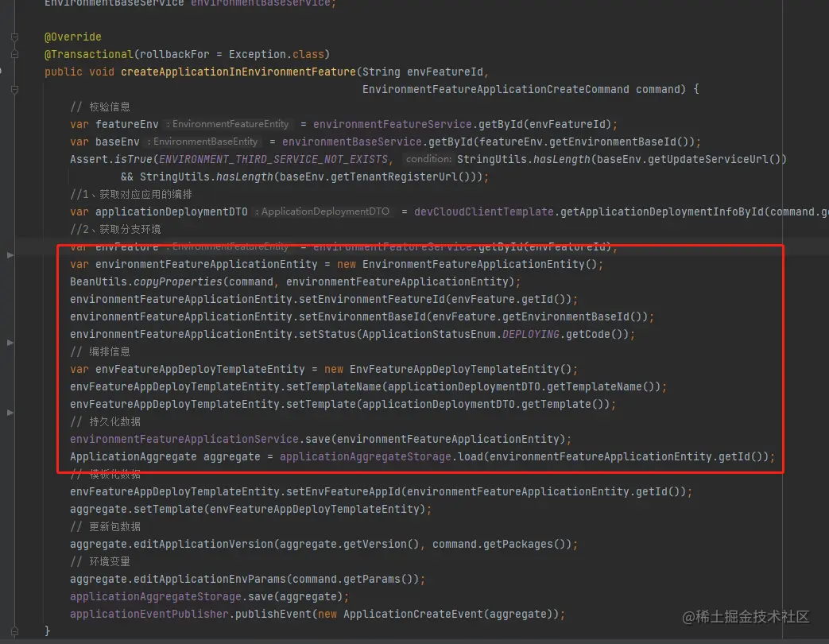Click the getApplicationDeploymentInfoById method call
The height and width of the screenshot is (644, 829).
click(662, 211)
